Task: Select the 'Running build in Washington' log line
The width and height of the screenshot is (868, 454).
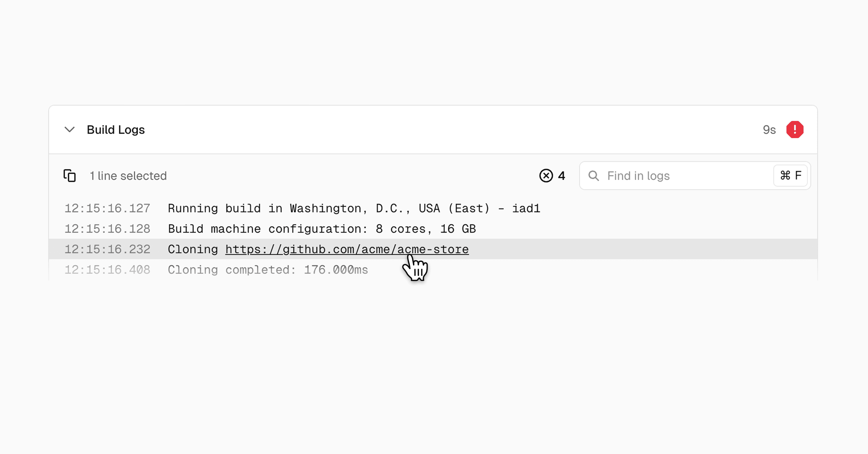Action: pyautogui.click(x=354, y=208)
